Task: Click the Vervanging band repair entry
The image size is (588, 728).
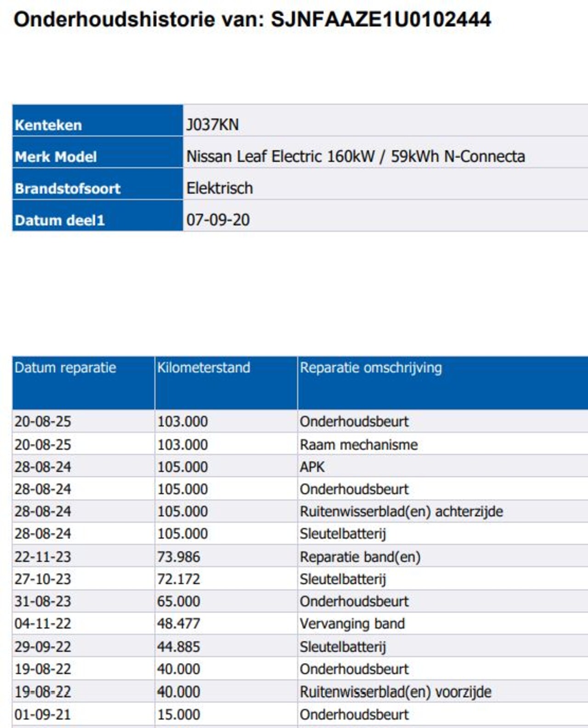Action: click(352, 624)
